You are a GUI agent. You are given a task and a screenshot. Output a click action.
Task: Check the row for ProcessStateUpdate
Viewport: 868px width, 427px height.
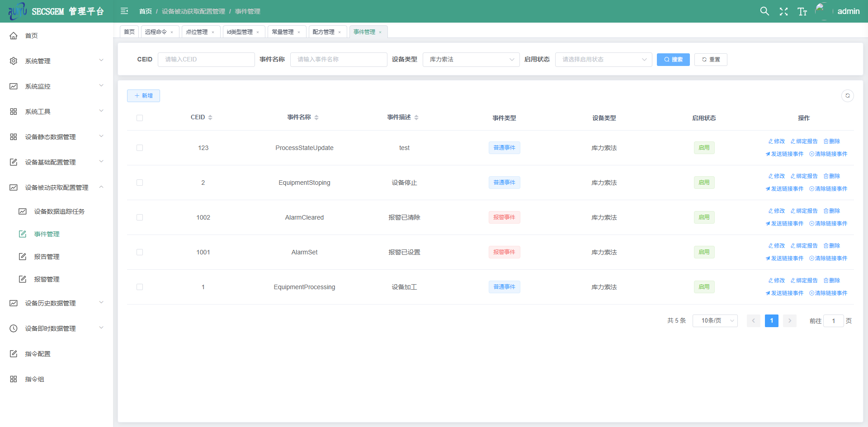[x=140, y=148]
